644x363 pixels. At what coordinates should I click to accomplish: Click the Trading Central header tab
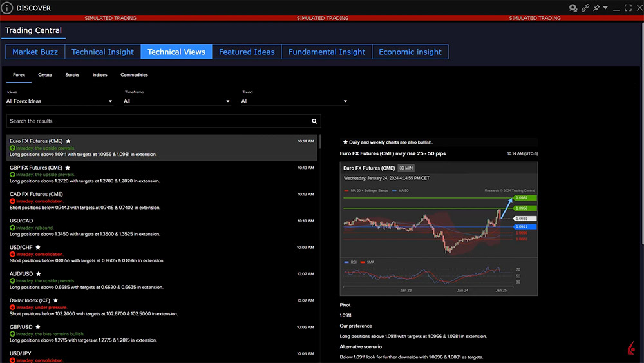coord(33,30)
